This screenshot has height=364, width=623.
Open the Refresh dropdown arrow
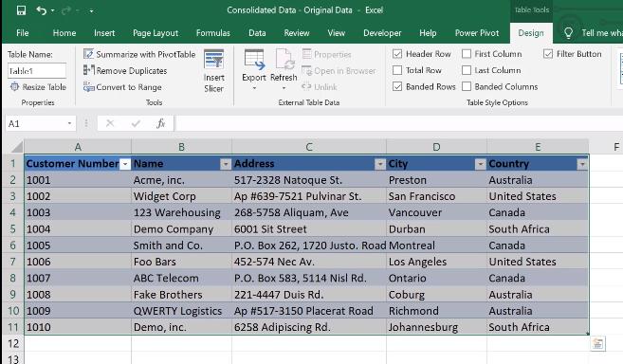point(284,88)
